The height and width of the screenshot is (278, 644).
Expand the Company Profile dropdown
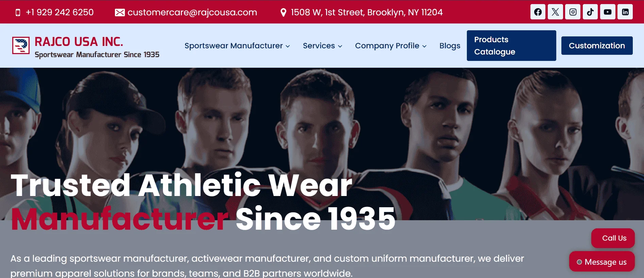click(x=391, y=46)
